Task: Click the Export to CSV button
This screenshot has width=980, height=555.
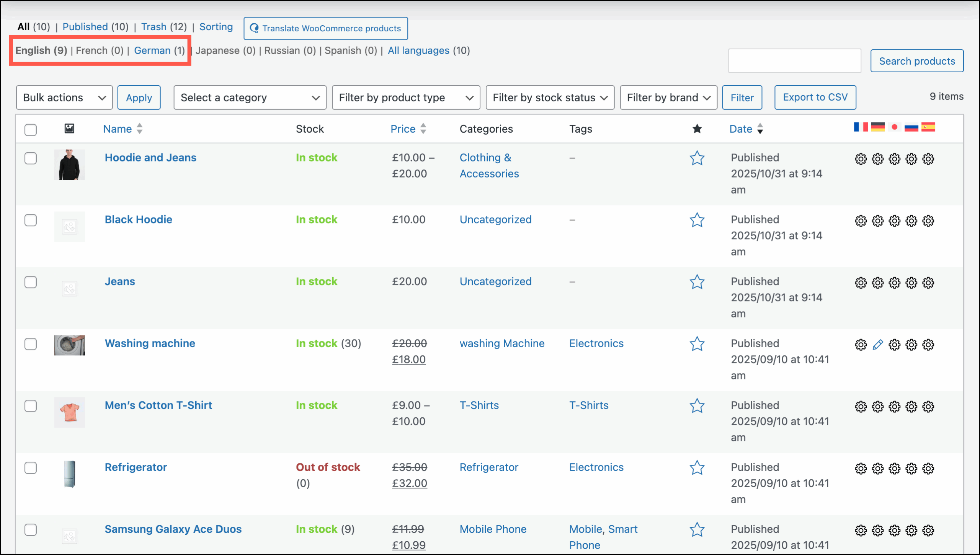Action: (x=815, y=97)
